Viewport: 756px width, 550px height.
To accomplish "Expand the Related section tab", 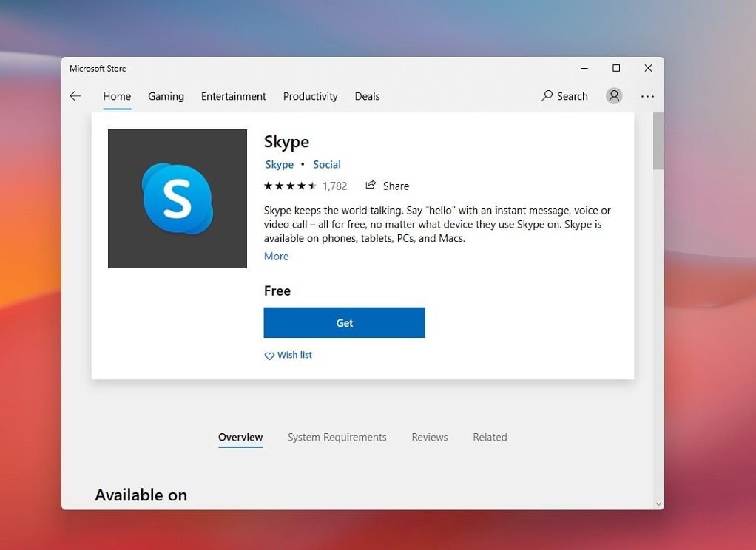I will pyautogui.click(x=490, y=437).
